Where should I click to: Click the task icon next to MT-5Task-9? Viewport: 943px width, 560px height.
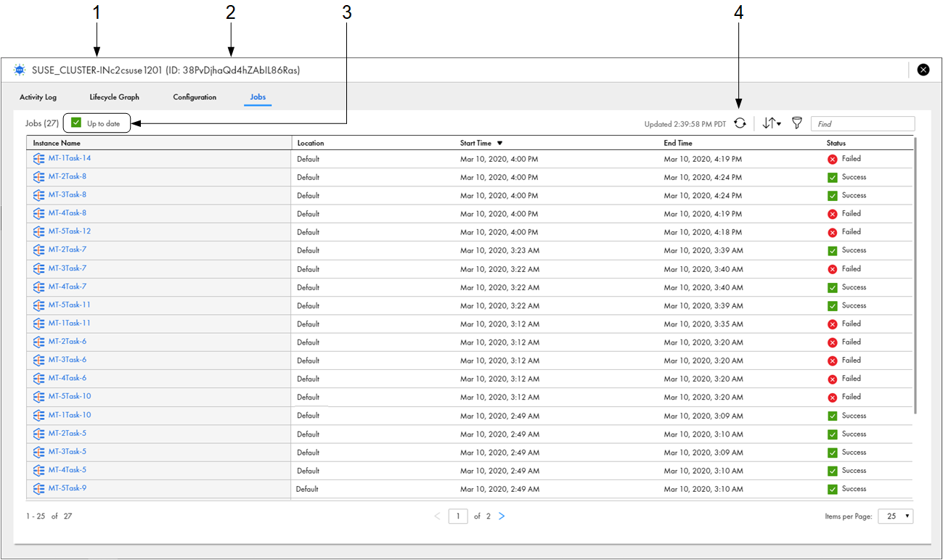[x=39, y=488]
